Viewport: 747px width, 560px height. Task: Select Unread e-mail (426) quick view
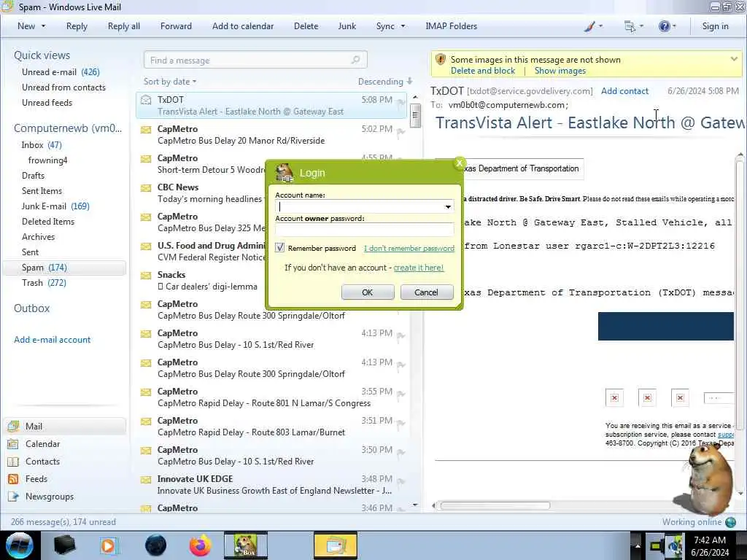(x=61, y=72)
